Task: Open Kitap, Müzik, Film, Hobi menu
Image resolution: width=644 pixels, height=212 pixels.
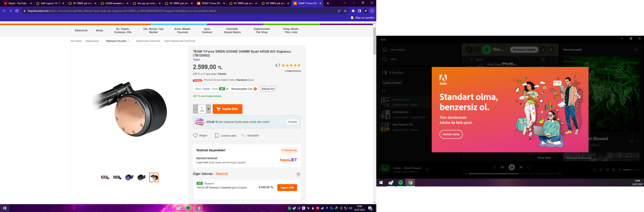Action: tap(291, 31)
